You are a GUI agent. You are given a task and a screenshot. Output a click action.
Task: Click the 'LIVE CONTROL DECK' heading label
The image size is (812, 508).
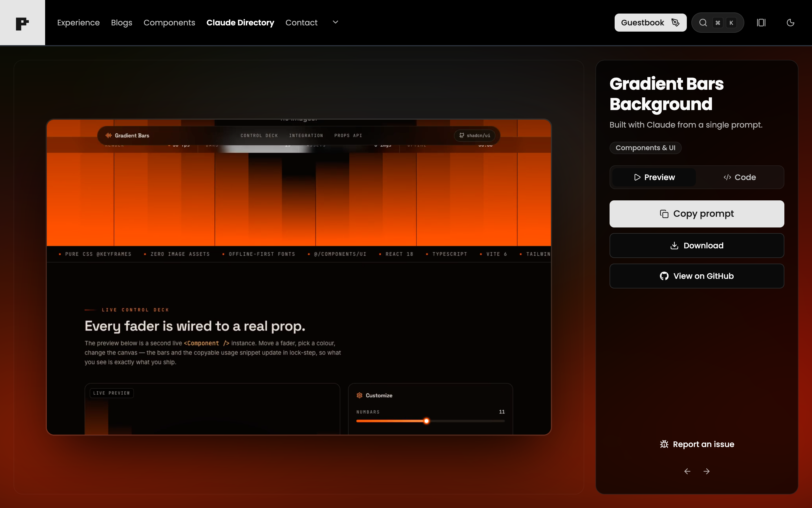tap(135, 310)
